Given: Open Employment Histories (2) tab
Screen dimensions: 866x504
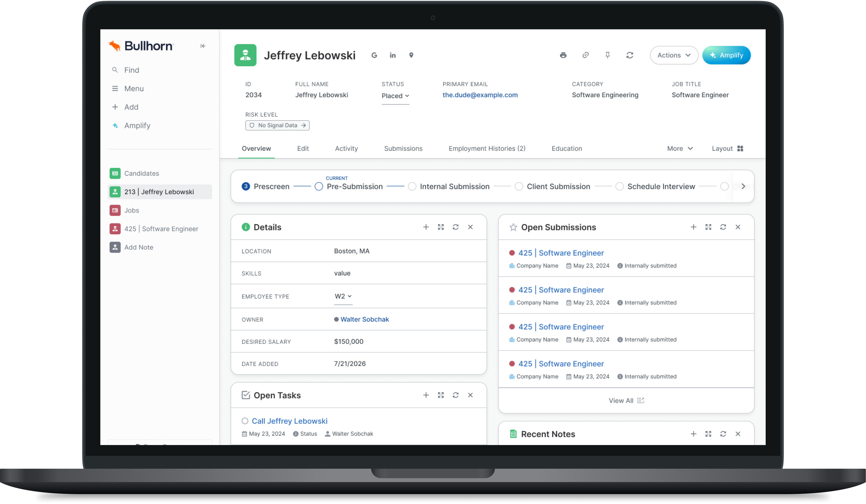Looking at the screenshot, I should point(487,148).
